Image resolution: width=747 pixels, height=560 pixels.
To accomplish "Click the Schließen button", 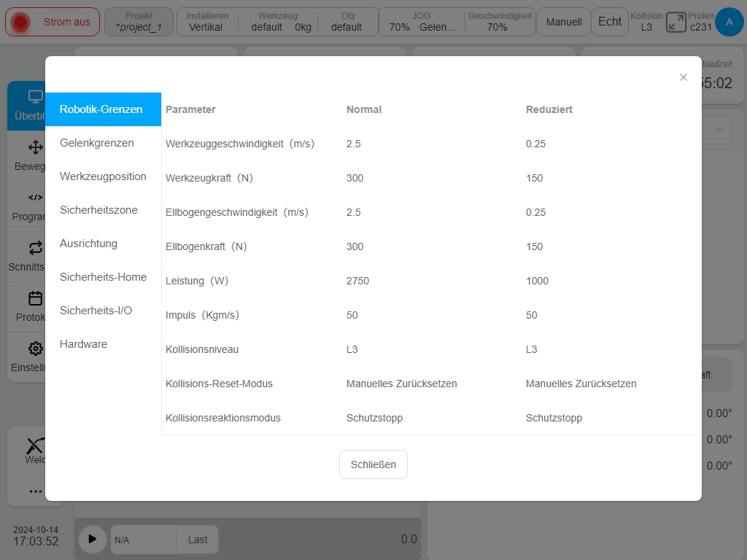I will click(x=373, y=464).
